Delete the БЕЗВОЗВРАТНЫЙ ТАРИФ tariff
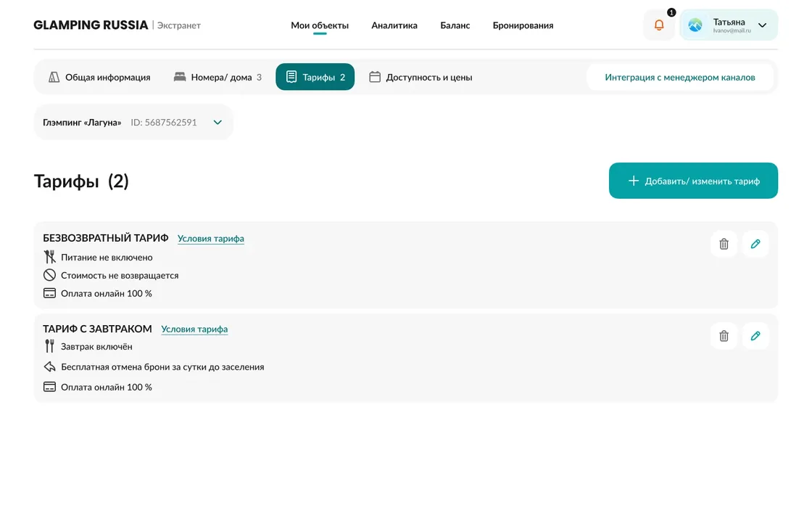Image resolution: width=812 pixels, height=508 pixels. click(724, 244)
